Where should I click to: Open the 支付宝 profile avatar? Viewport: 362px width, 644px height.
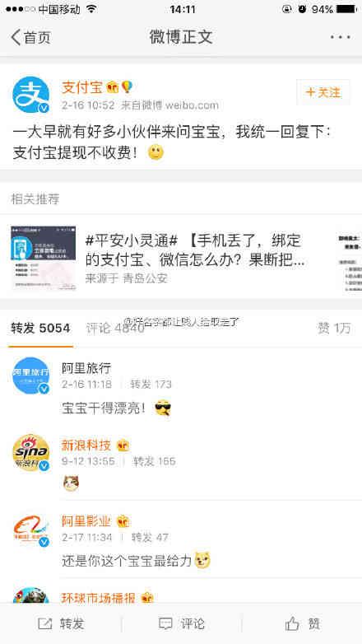pos(30,95)
